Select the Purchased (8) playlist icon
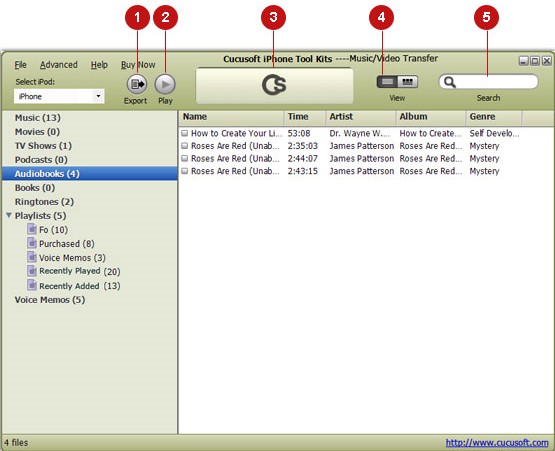The width and height of the screenshot is (555, 451). click(x=32, y=243)
